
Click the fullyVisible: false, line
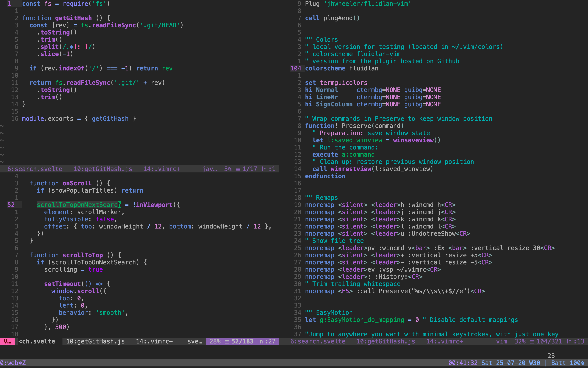[x=81, y=219]
